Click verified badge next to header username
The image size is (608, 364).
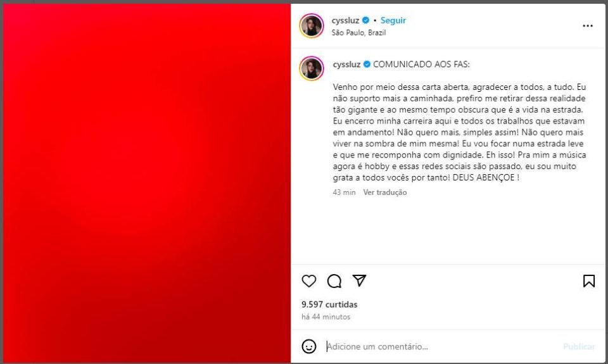click(x=365, y=20)
